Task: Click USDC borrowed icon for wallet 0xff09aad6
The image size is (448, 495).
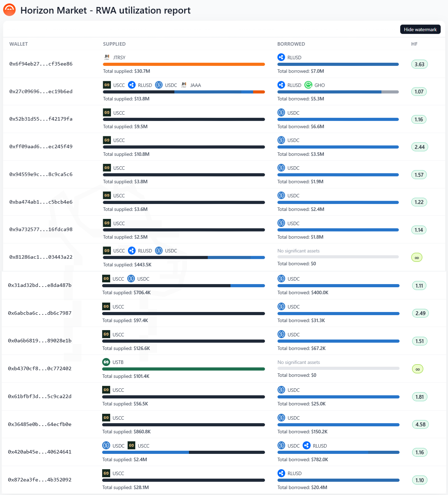Action: 281,140
